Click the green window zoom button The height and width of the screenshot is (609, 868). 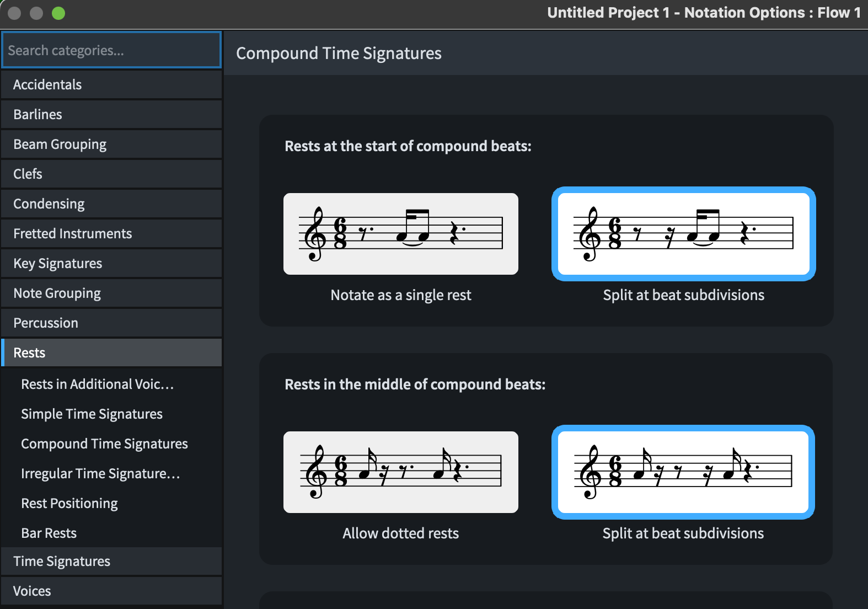(58, 13)
